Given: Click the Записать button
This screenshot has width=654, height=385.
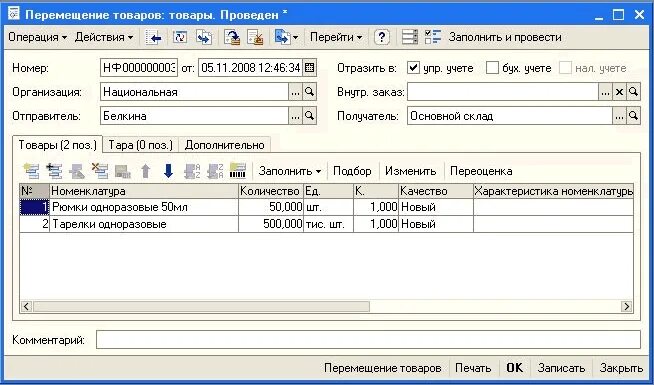Looking at the screenshot, I should pyautogui.click(x=561, y=368).
